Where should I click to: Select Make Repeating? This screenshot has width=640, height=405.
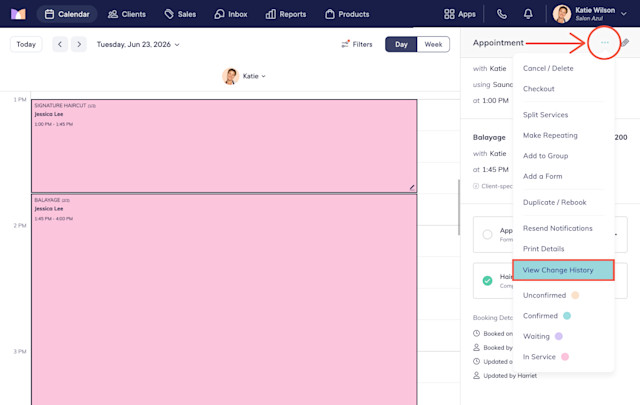click(x=550, y=135)
